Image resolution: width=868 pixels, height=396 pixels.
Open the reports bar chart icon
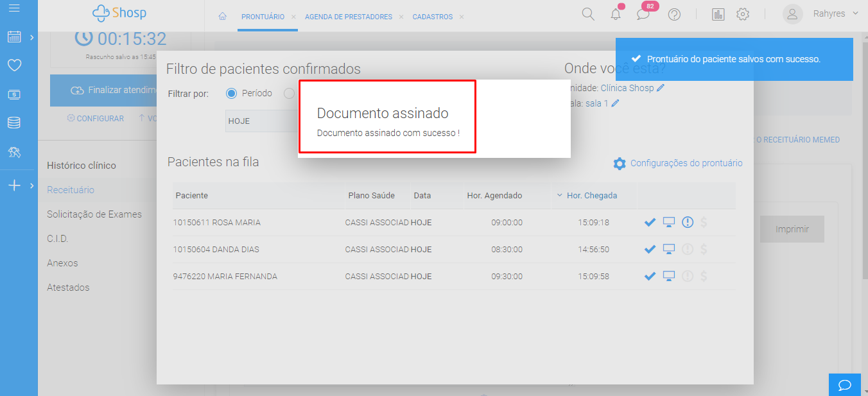coord(718,14)
